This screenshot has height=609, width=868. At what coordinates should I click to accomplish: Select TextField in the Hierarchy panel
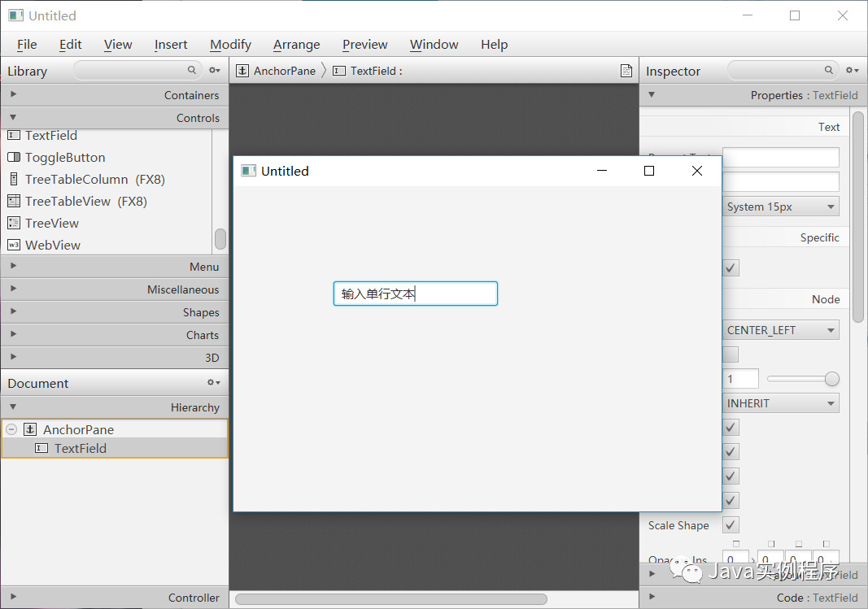[80, 448]
